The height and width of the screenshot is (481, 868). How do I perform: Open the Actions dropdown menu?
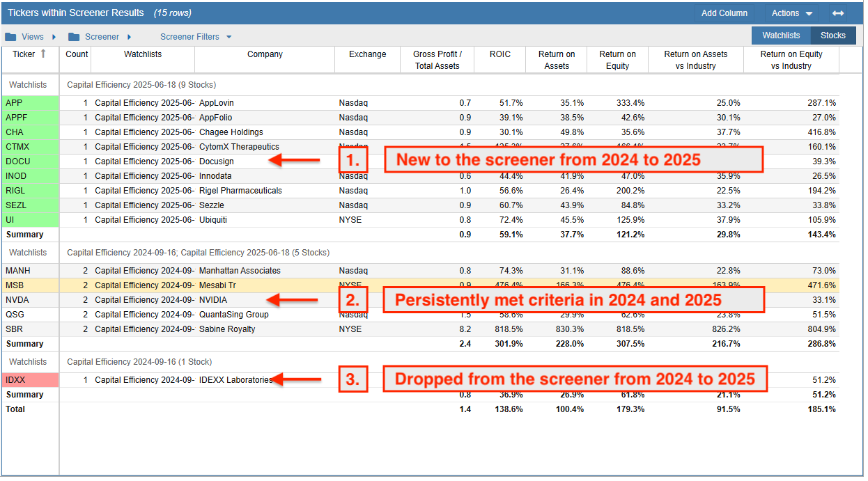coord(792,13)
